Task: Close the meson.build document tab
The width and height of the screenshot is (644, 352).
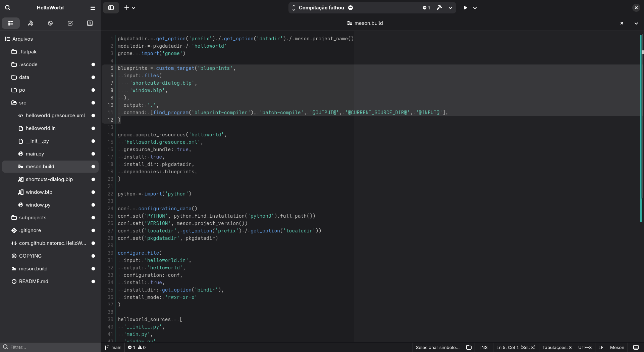Action: pyautogui.click(x=622, y=23)
